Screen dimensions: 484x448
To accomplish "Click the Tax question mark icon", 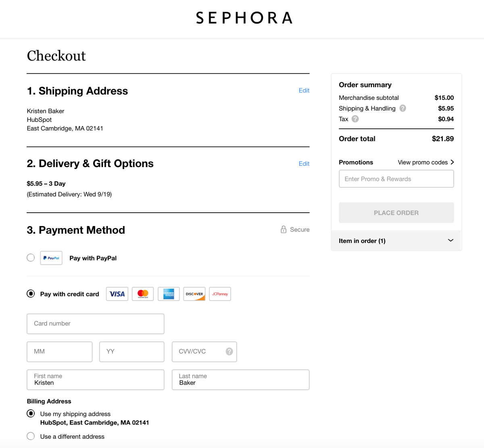I will pos(355,119).
